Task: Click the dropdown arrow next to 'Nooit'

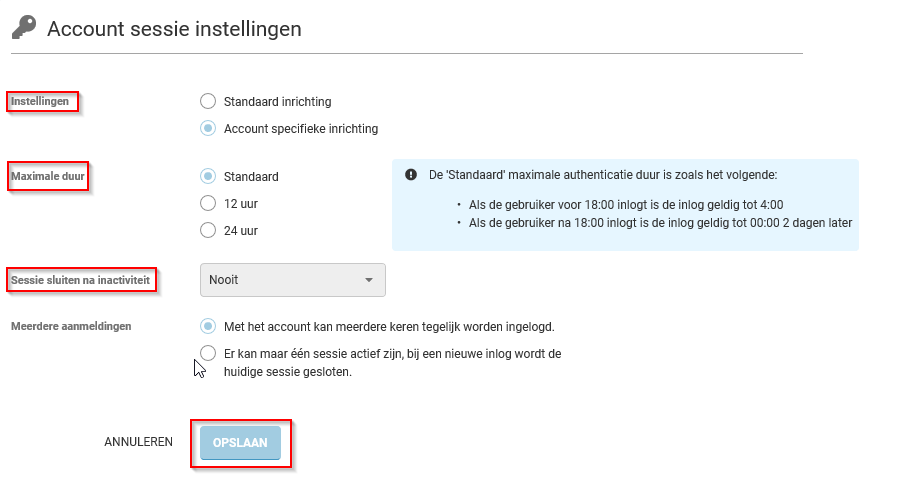Action: pyautogui.click(x=368, y=280)
